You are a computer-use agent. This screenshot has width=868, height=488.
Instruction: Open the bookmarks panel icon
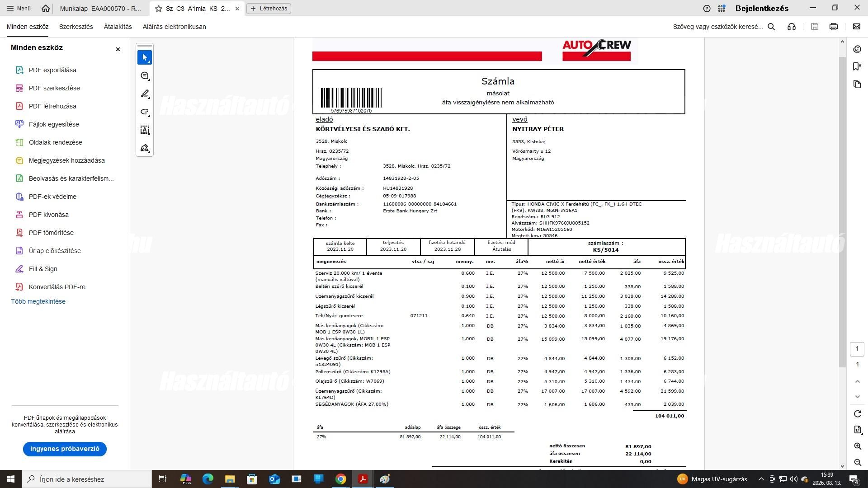(857, 66)
